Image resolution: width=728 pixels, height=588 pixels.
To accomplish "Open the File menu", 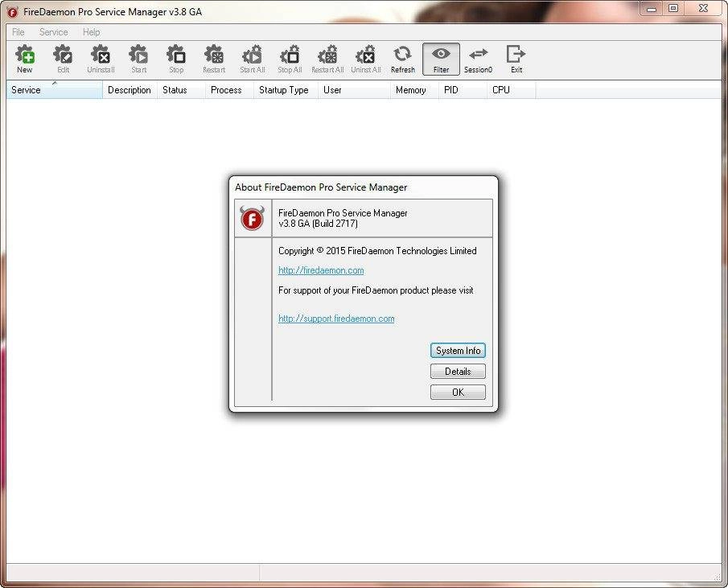I will [19, 32].
